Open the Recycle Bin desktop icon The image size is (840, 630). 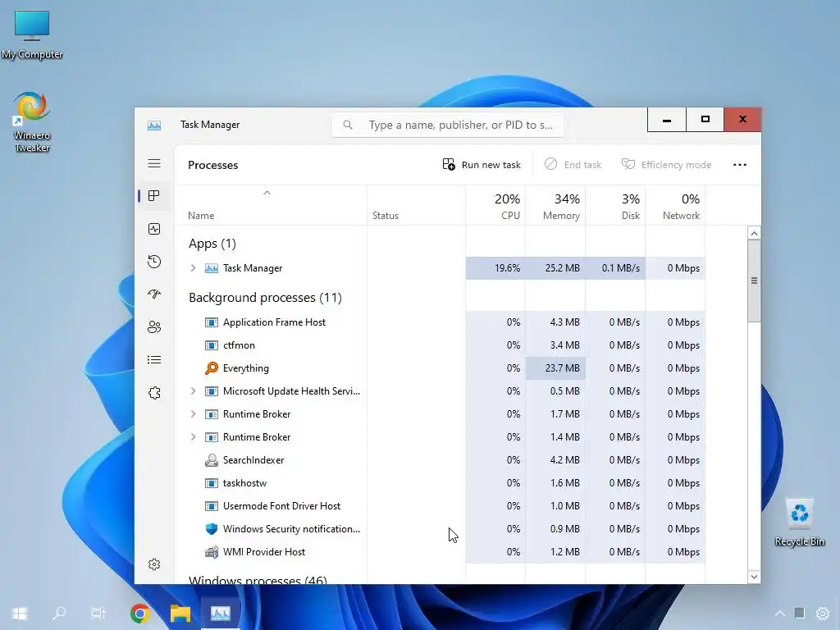pyautogui.click(x=799, y=523)
